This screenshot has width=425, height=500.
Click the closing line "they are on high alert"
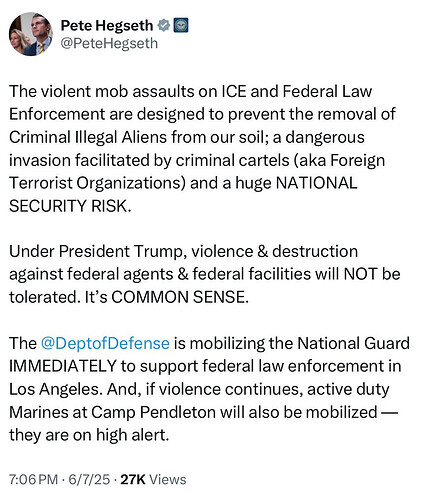tap(87, 435)
